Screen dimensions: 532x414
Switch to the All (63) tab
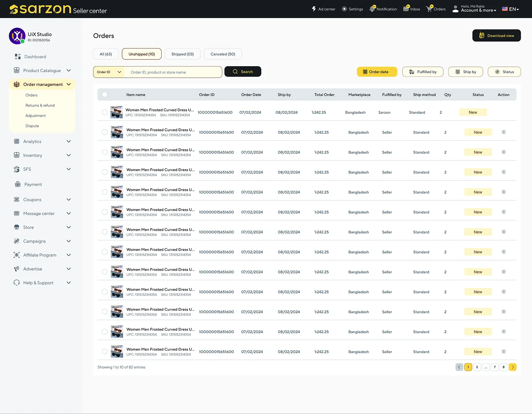point(106,54)
